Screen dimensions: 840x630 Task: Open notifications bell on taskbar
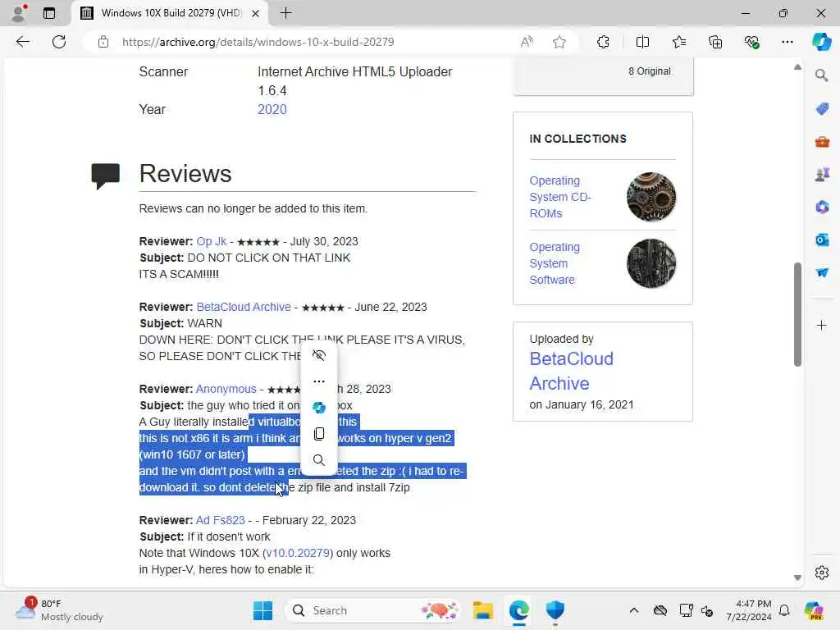(784, 610)
